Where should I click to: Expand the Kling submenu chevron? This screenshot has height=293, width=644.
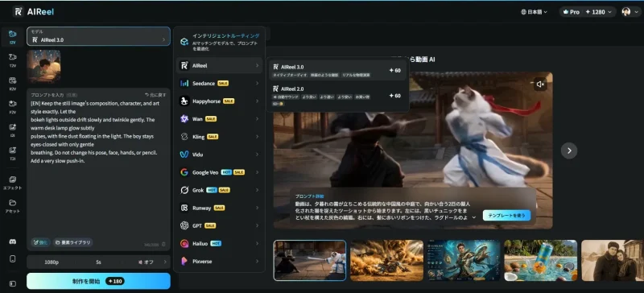257,137
